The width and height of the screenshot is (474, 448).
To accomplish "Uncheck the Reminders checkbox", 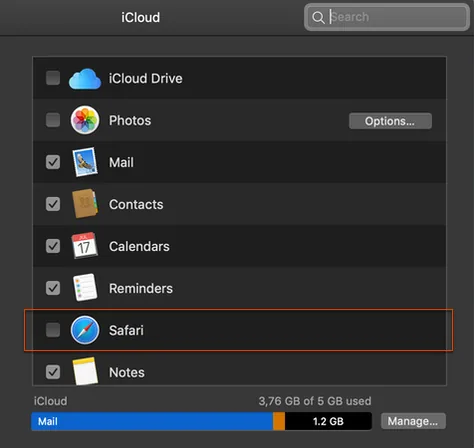I will 53,288.
